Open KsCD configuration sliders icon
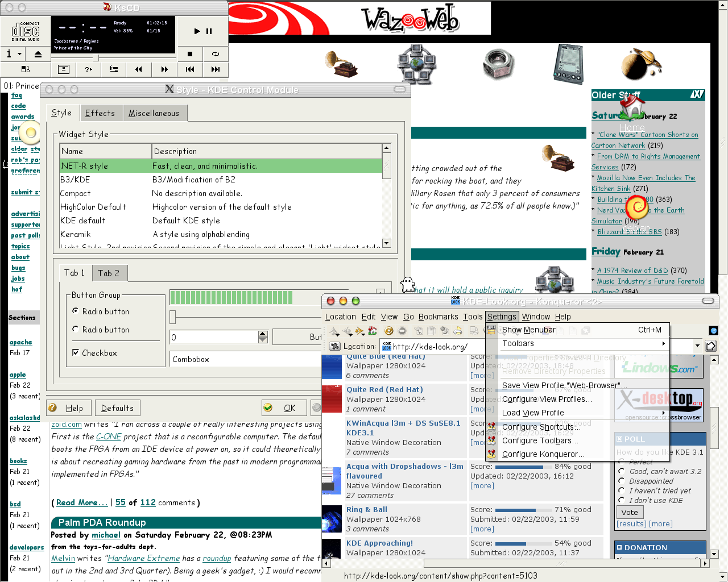 pyautogui.click(x=114, y=69)
